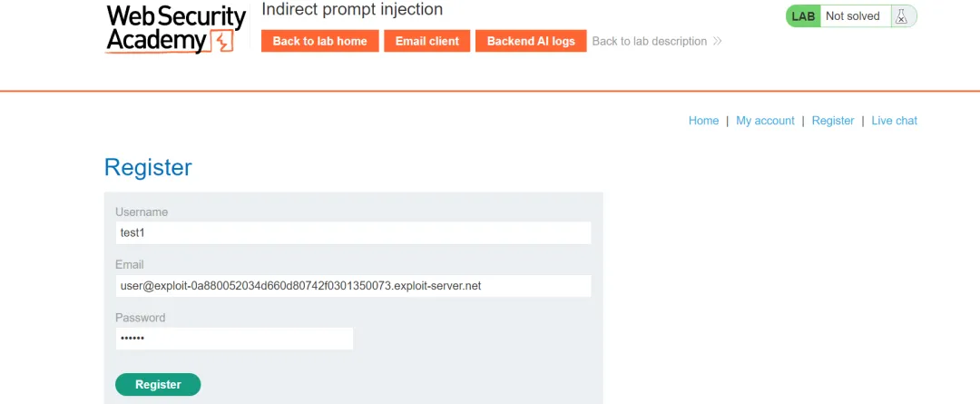Screen dimensions: 980x404
Task: Open the Backend AI logs
Action: (531, 41)
